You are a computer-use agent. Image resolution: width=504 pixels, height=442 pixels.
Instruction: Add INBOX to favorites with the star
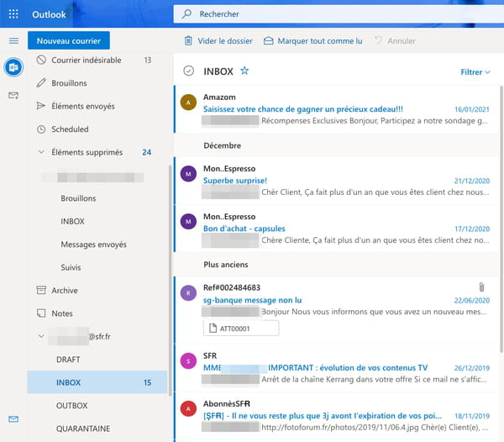[x=244, y=71]
